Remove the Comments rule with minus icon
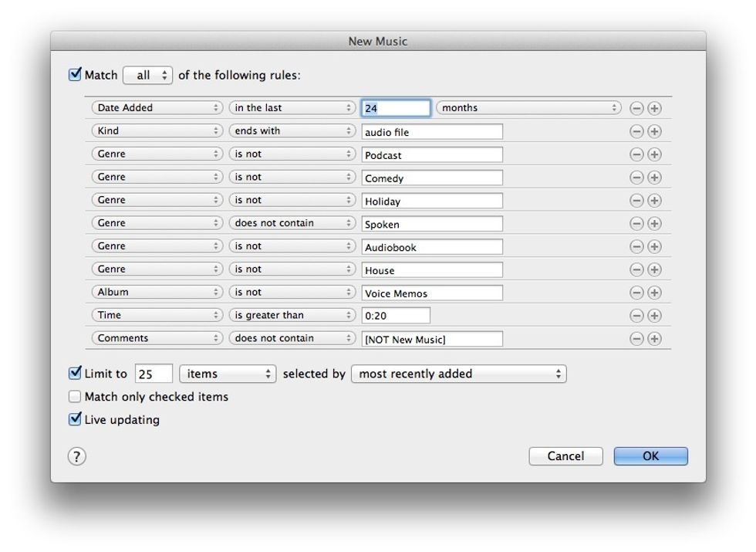756x552 pixels. [x=636, y=338]
